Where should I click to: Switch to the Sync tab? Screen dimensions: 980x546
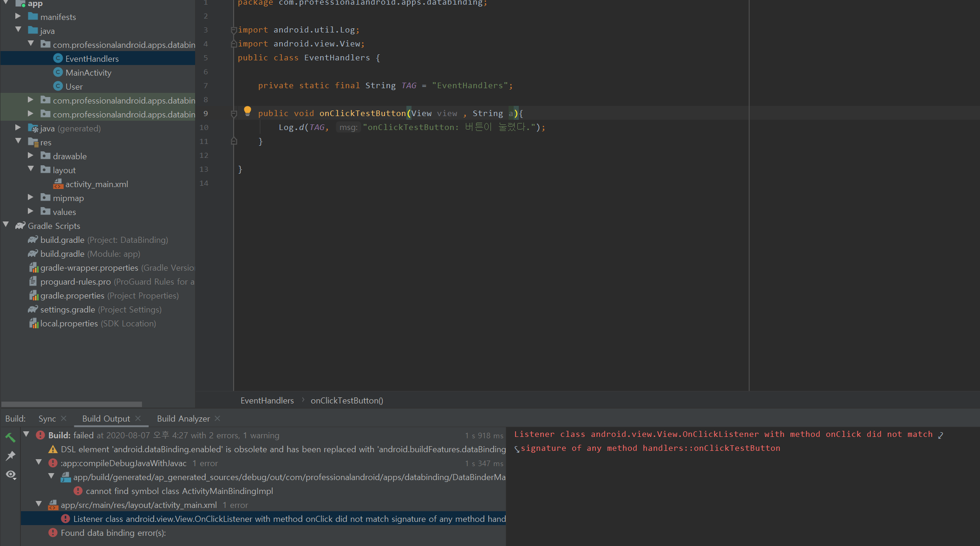(47, 419)
